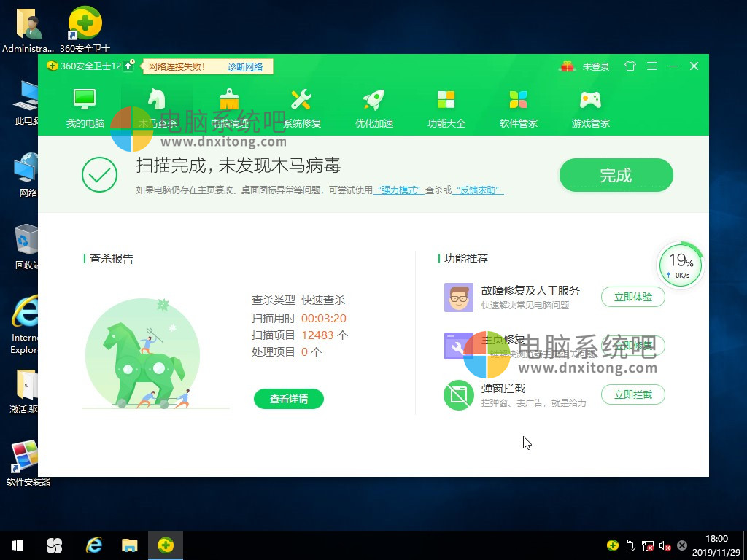Open the 强力模式 link
Screen dimensions: 747x560
398,190
